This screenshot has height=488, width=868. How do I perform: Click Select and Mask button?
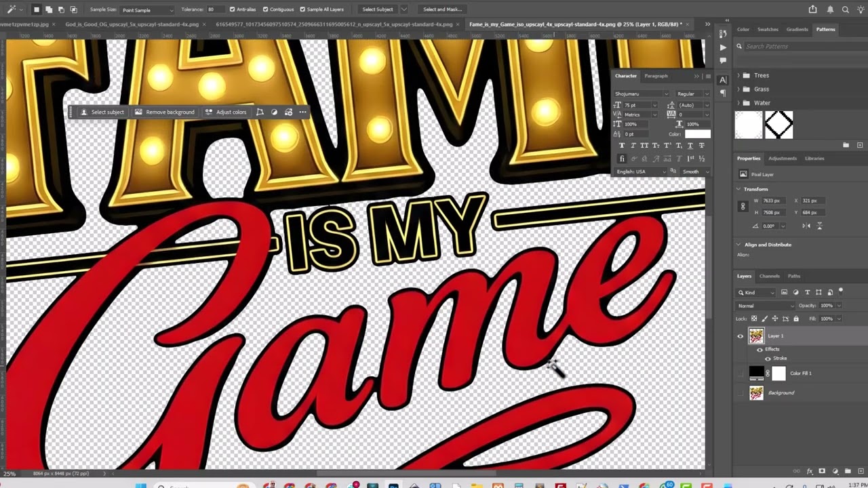pyautogui.click(x=442, y=9)
